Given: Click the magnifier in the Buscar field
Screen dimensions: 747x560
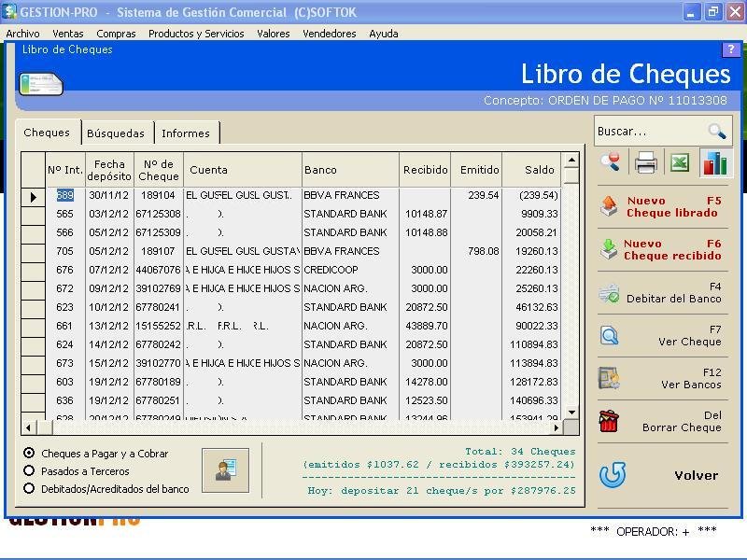Looking at the screenshot, I should tap(716, 132).
